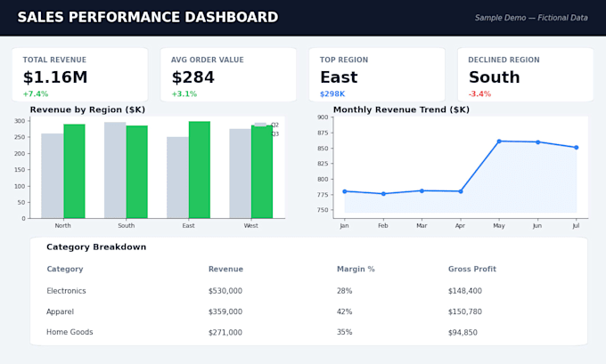Screen dimensions: 606x364
Task: Click the Mar data point on the trend line
Action: click(422, 190)
